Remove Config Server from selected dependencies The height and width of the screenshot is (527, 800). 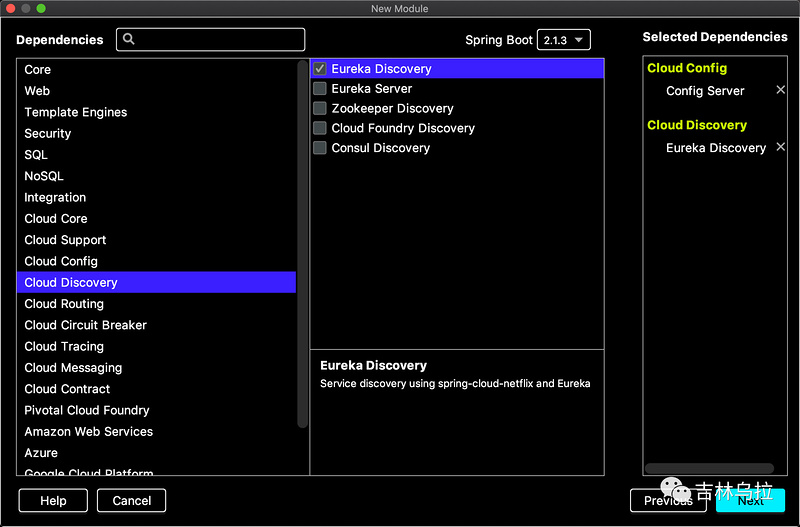point(780,90)
